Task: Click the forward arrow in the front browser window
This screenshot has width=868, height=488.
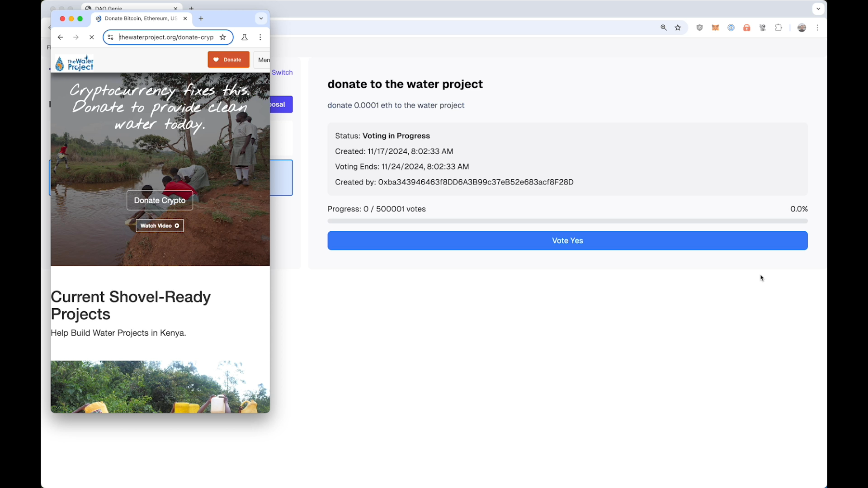Action: point(76,37)
